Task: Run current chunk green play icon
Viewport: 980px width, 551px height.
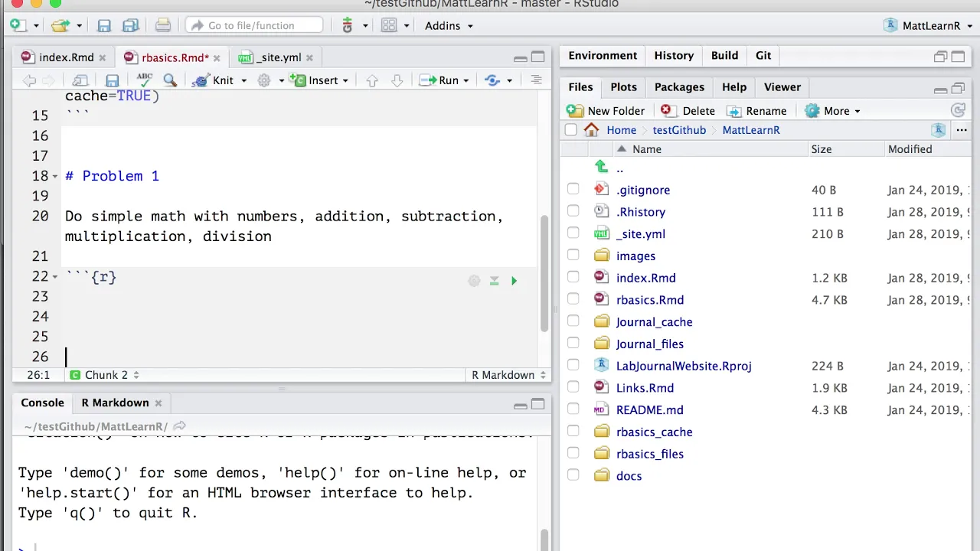Action: click(x=514, y=281)
